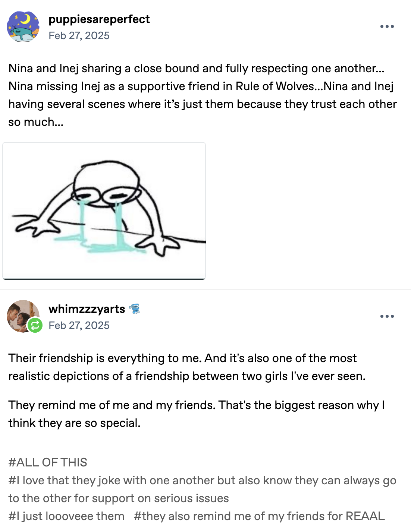
Task: Click the "#I love that they joke" tag
Action: point(202,481)
